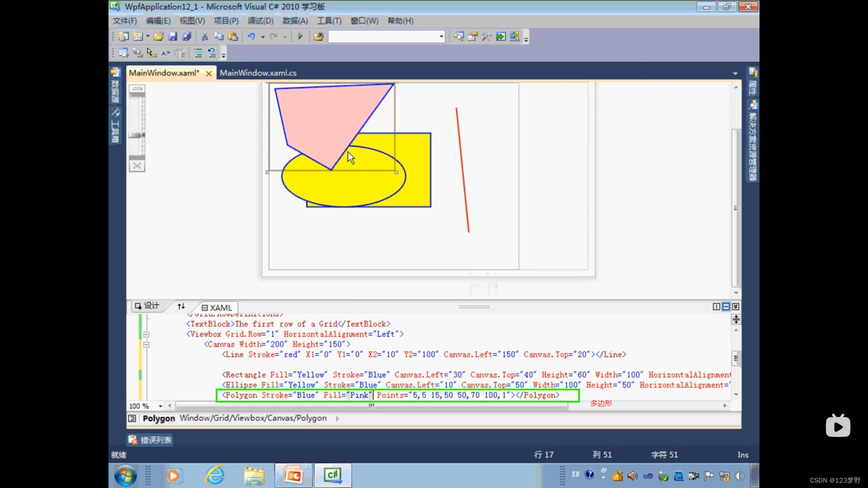Click the Display Word Completion icon
Viewport: 868px width, 488px height.
pyautogui.click(x=165, y=53)
